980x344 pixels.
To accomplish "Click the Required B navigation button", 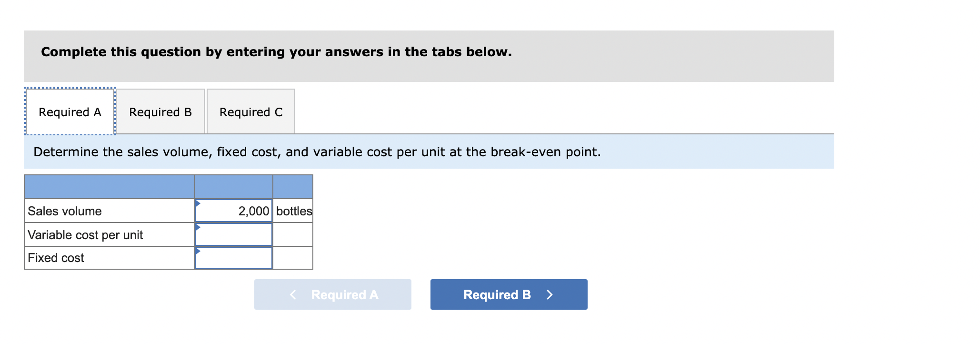I will pos(508,294).
